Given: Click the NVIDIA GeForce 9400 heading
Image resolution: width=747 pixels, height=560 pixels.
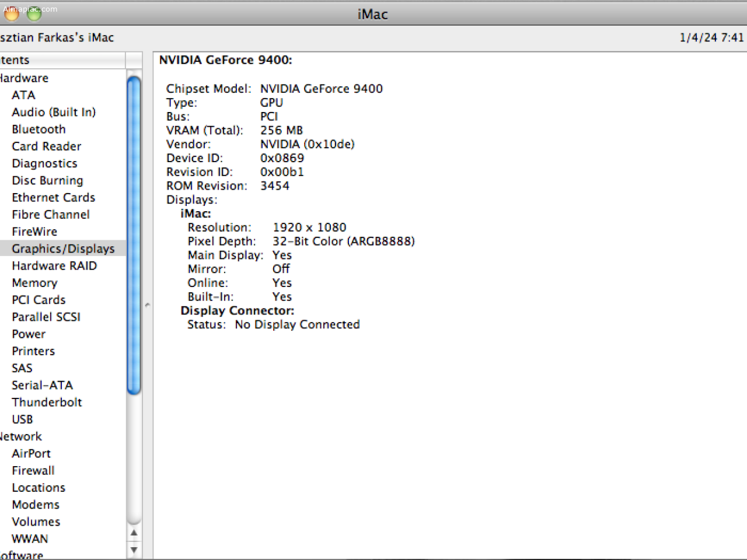Looking at the screenshot, I should point(225,60).
